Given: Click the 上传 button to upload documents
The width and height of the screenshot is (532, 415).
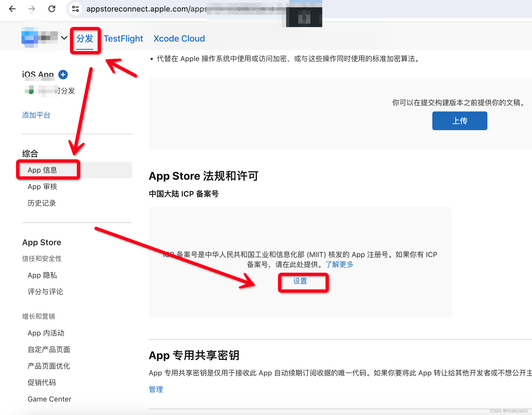Looking at the screenshot, I should click(459, 121).
